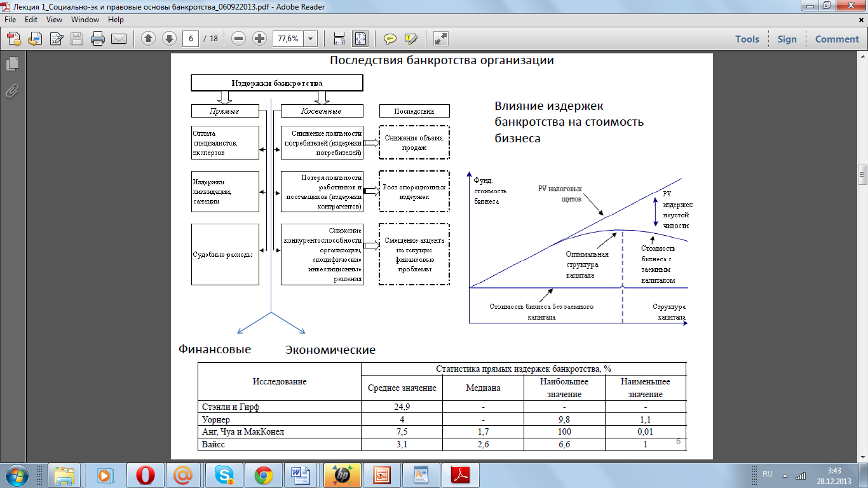Open the Tools pane

747,39
